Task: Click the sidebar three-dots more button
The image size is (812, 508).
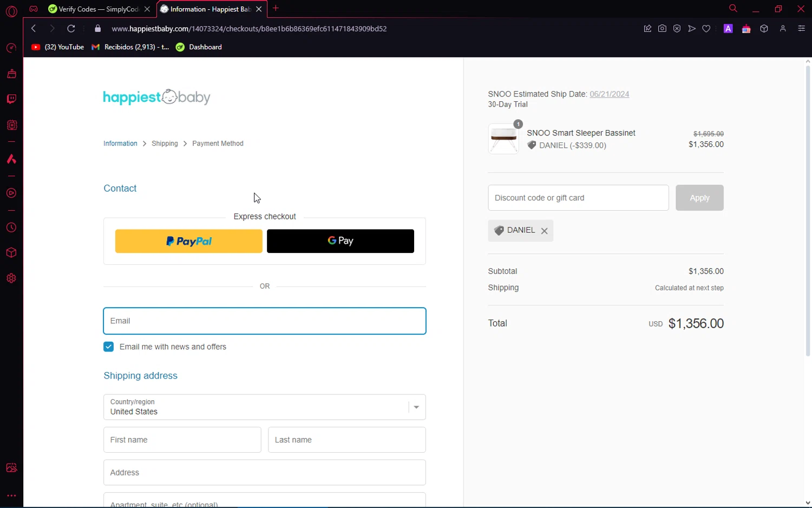Action: [x=11, y=496]
